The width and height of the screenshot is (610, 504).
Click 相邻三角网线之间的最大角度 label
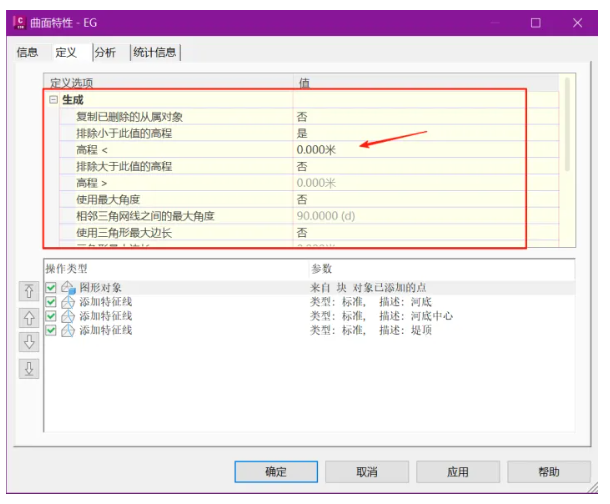pos(145,216)
